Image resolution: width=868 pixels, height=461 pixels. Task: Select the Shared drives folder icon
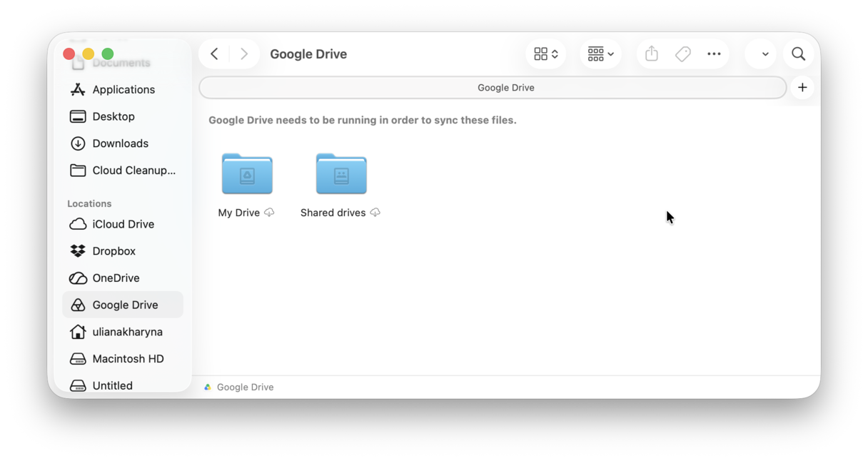click(341, 173)
